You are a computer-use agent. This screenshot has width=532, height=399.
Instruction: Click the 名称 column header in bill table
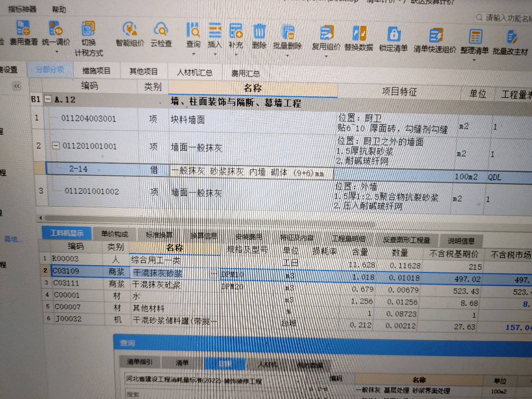click(x=253, y=88)
